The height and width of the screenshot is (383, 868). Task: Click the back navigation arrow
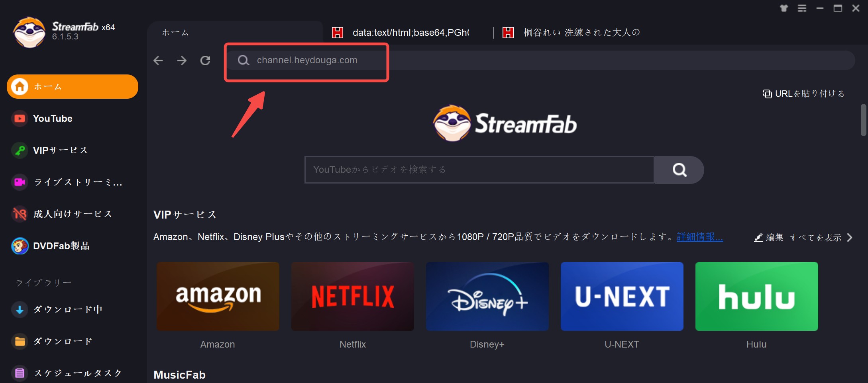(158, 61)
